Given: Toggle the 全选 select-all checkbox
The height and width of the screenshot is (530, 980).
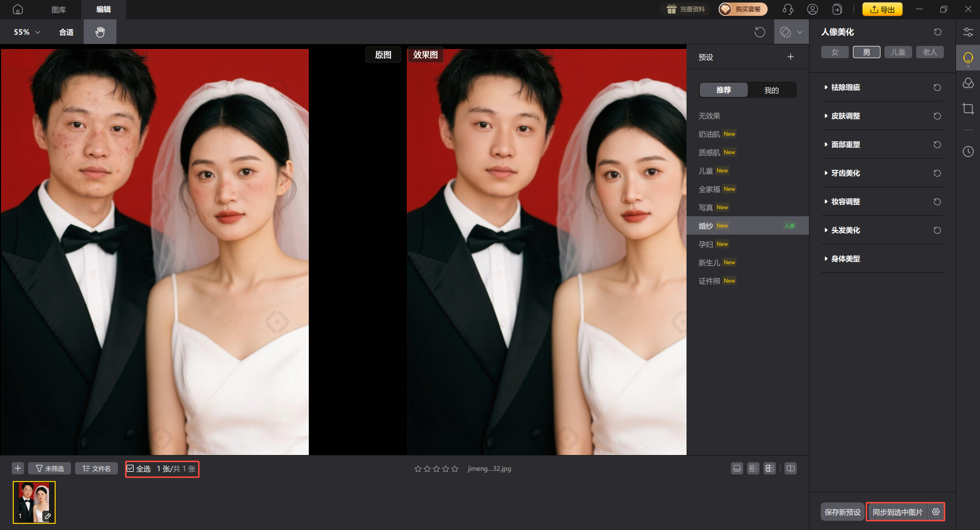Looking at the screenshot, I should pyautogui.click(x=130, y=468).
